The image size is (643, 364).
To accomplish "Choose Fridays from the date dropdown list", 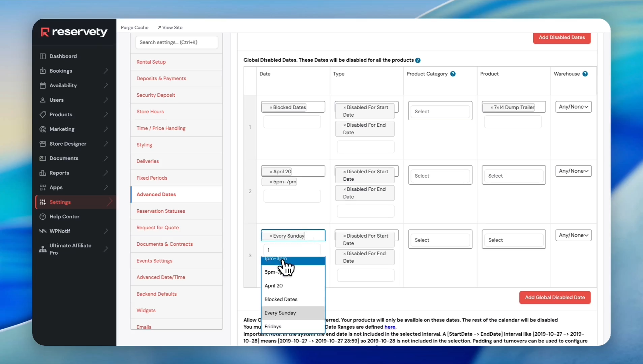I will pos(273,326).
